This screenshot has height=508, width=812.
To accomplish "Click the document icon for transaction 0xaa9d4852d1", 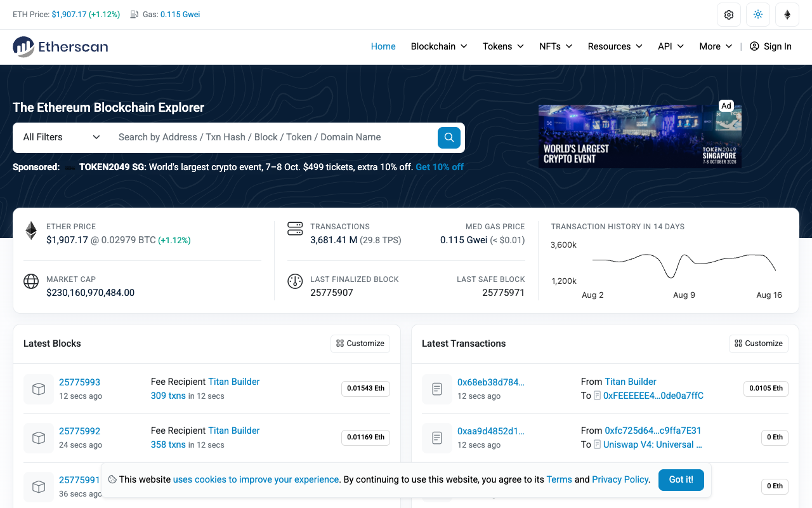I will (437, 438).
